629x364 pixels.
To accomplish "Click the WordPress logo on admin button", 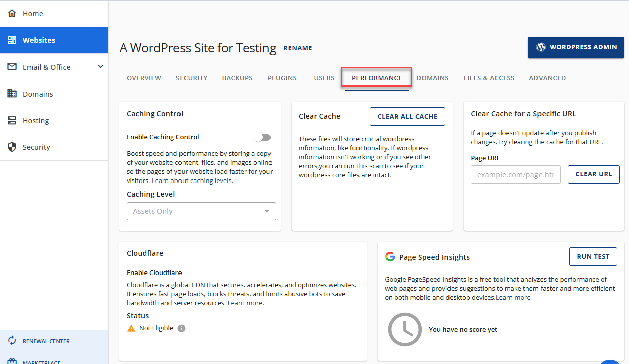I will pos(541,47).
